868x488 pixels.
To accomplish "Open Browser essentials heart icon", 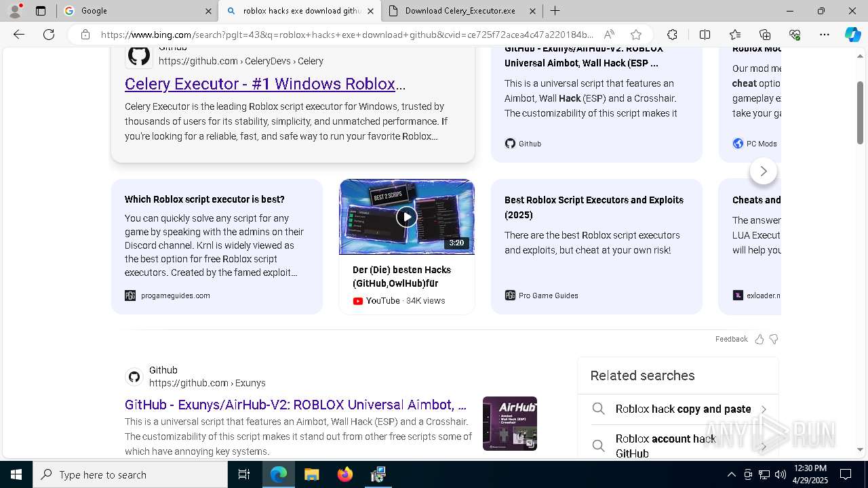I will tap(795, 35).
